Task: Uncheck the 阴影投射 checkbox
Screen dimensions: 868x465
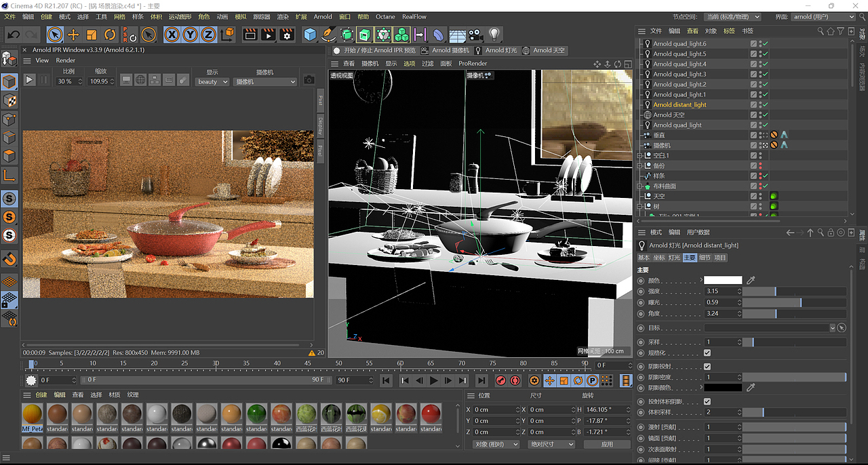Action: pos(707,367)
